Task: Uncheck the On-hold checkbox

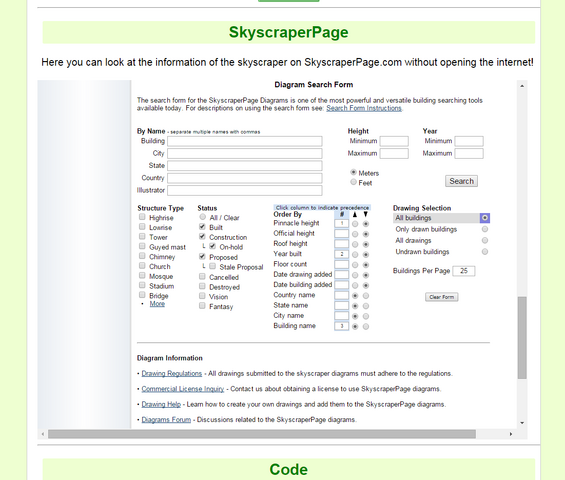Action: tap(213, 246)
